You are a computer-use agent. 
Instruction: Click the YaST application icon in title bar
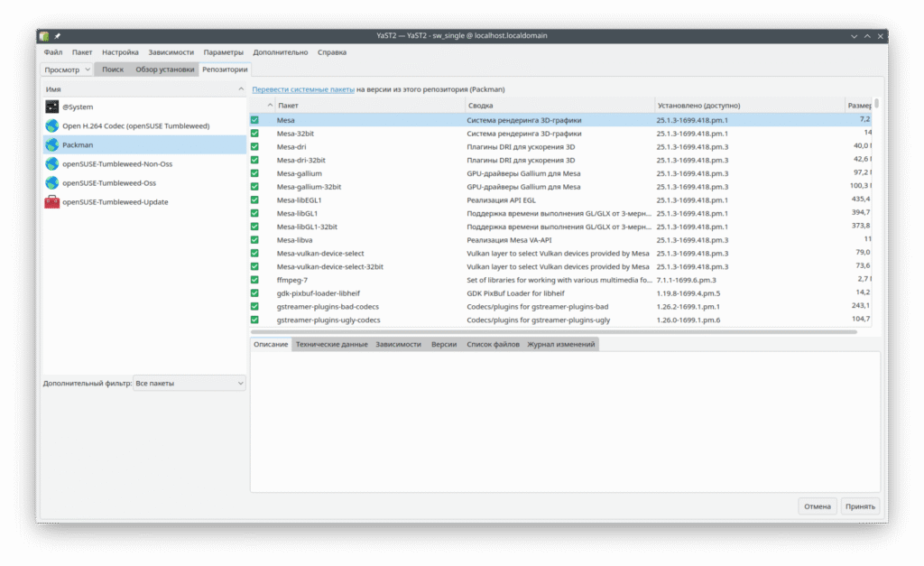pos(44,36)
